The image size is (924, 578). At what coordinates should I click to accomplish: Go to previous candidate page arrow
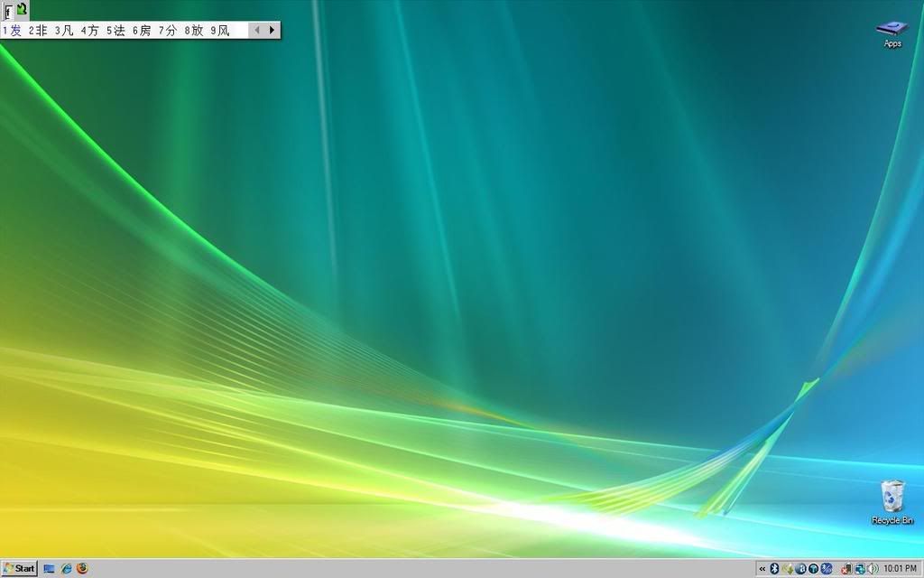click(x=256, y=30)
